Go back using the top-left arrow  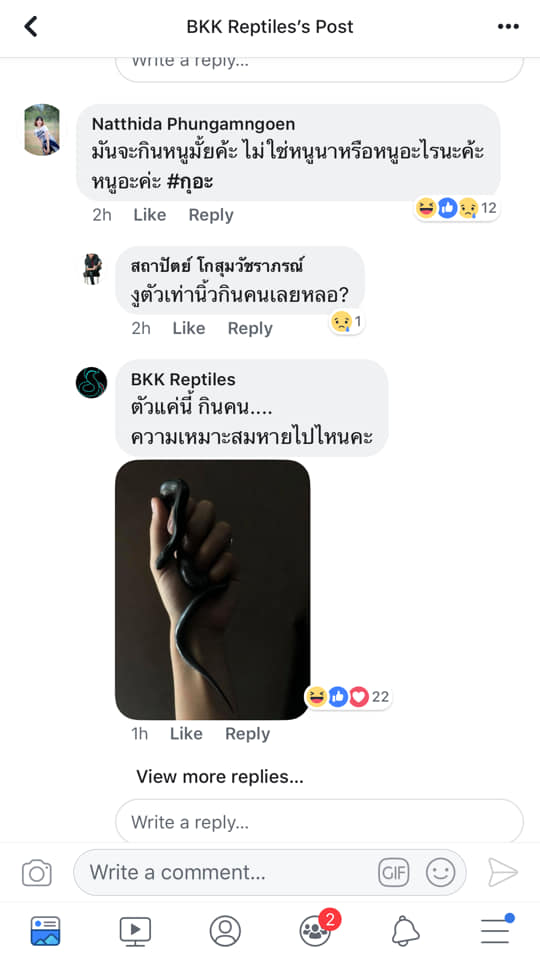click(x=31, y=26)
